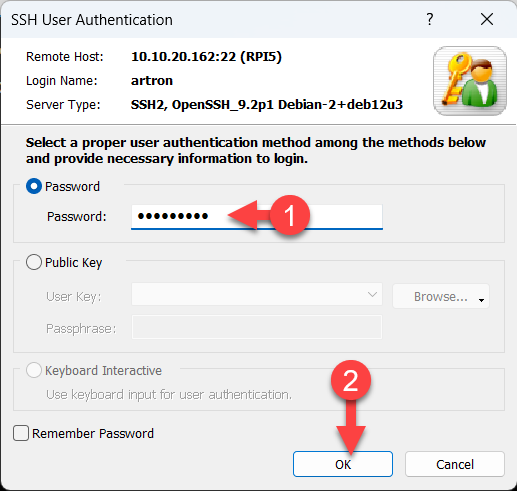
Task: Select the Keyboard Interactive radio button
Action: pyautogui.click(x=34, y=370)
